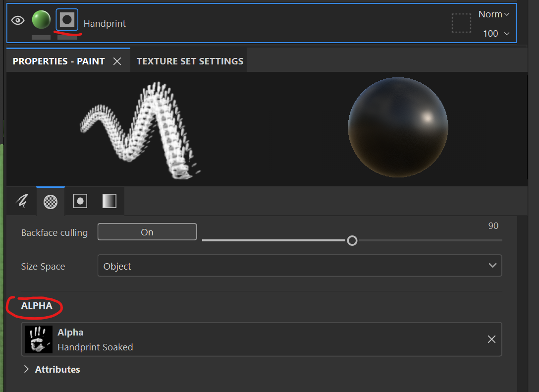Open the layer opacity 100 dropdown
Viewport: 539px width, 392px height.
496,34
